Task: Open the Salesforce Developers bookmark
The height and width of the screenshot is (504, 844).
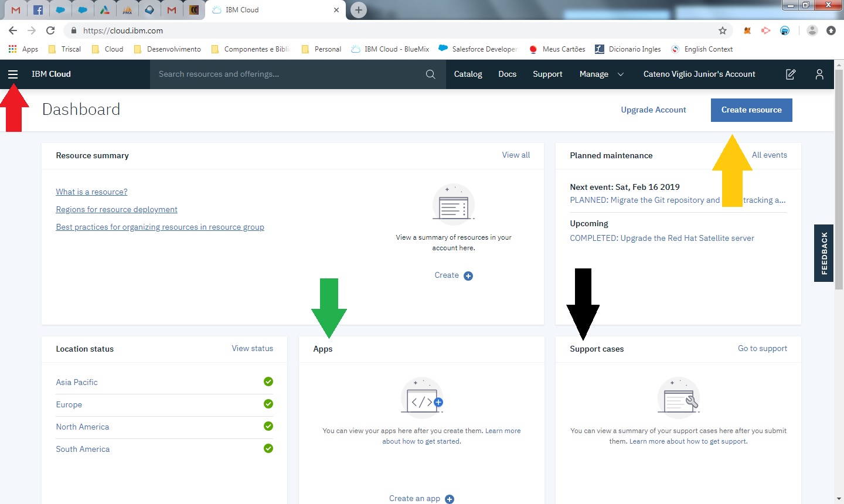Action: pos(478,49)
